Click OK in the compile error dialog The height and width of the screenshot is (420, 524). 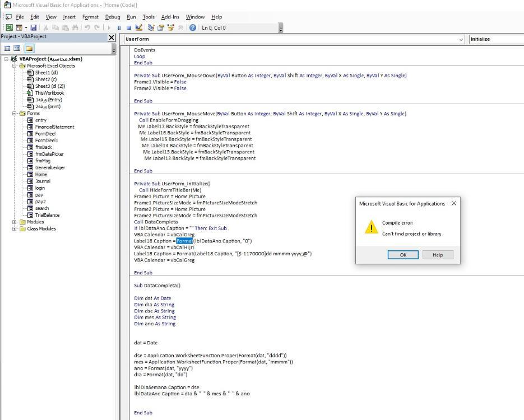pyautogui.click(x=403, y=255)
